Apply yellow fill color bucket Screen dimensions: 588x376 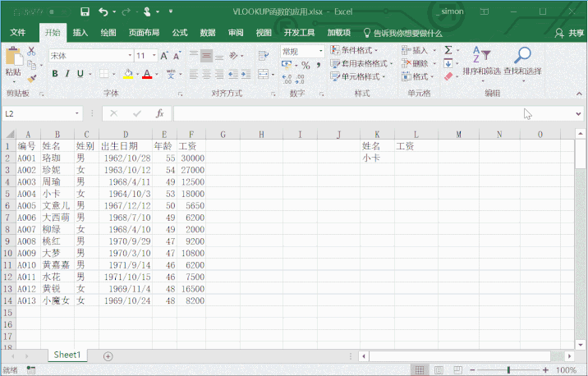point(128,74)
